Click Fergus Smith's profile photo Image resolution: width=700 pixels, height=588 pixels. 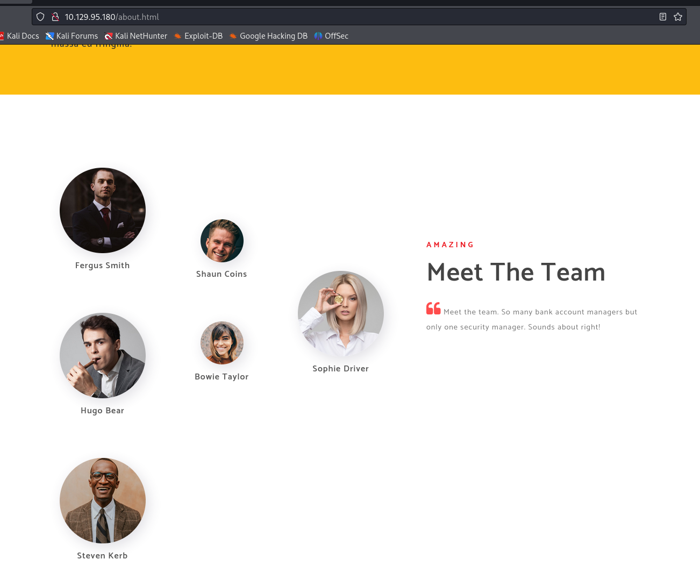pyautogui.click(x=103, y=210)
